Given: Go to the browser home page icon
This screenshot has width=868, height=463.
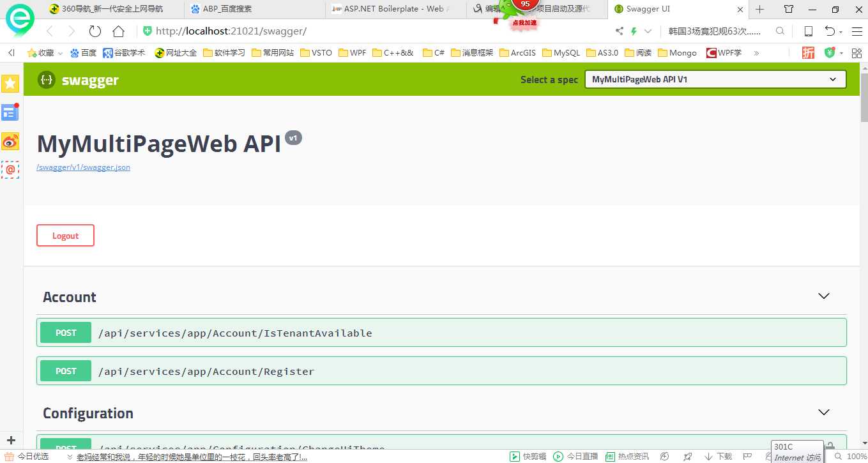Looking at the screenshot, I should click(x=118, y=31).
